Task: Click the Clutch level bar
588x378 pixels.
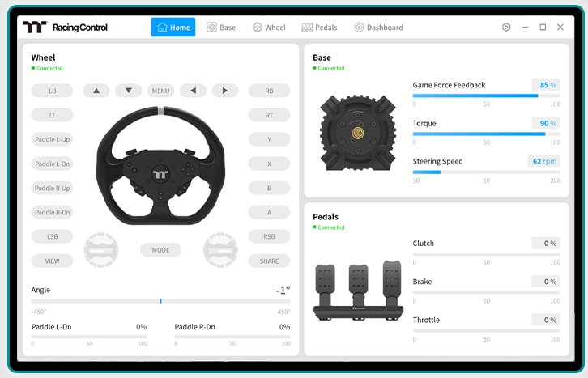Action: click(x=487, y=254)
